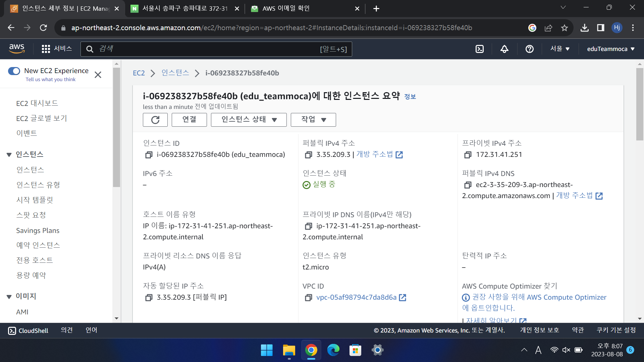Viewport: 644px width, 362px height.
Task: Open EC2 글로벌 보기
Action: (x=42, y=118)
